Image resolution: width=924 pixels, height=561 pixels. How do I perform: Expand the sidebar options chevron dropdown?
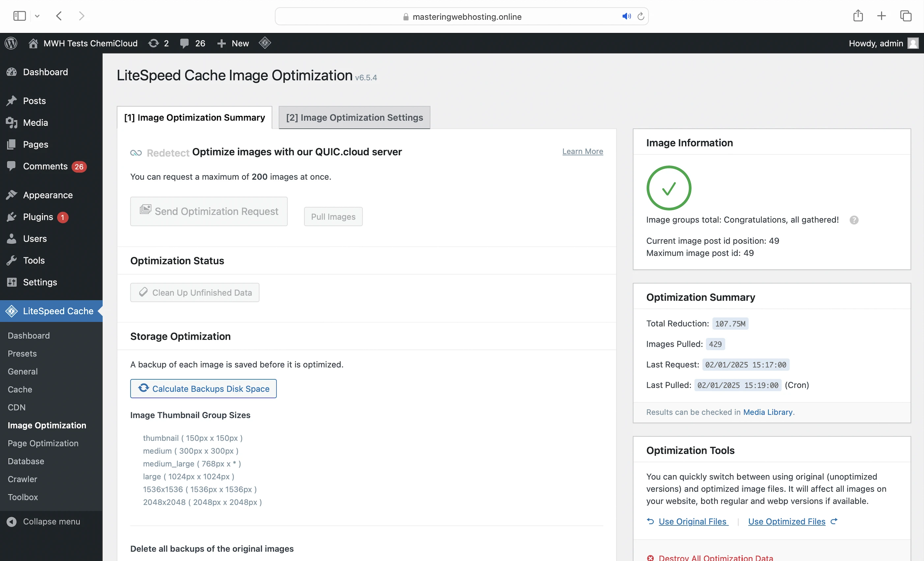click(x=37, y=16)
